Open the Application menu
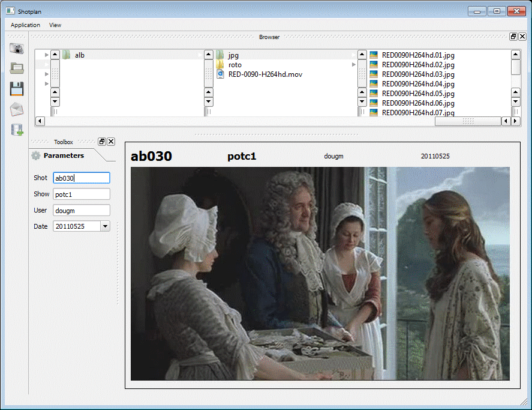The height and width of the screenshot is (410, 532). (x=25, y=25)
